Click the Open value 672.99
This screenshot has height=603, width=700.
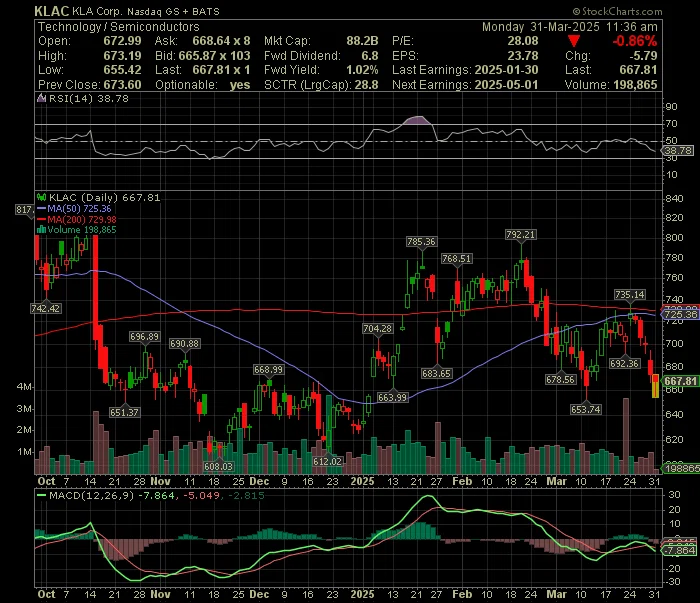[x=122, y=41]
